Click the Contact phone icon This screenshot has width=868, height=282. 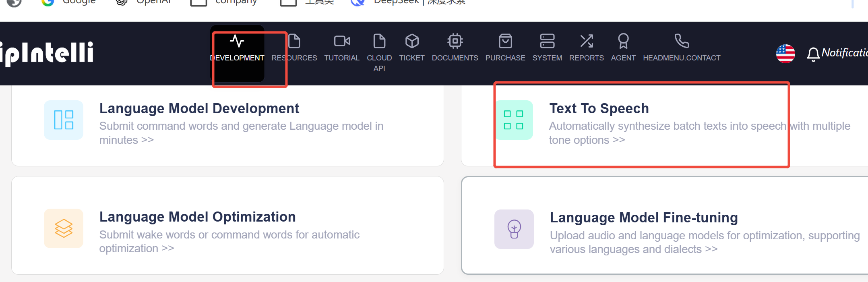pos(682,41)
